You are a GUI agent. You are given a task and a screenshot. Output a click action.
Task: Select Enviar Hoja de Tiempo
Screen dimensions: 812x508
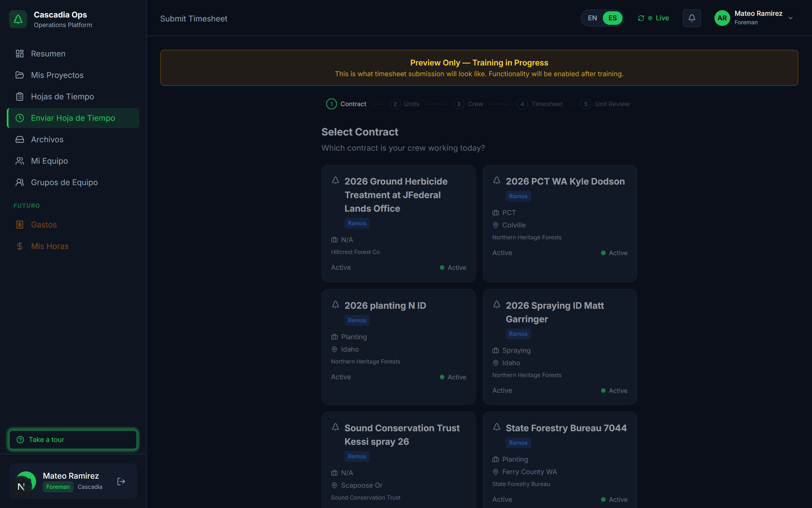click(x=73, y=118)
